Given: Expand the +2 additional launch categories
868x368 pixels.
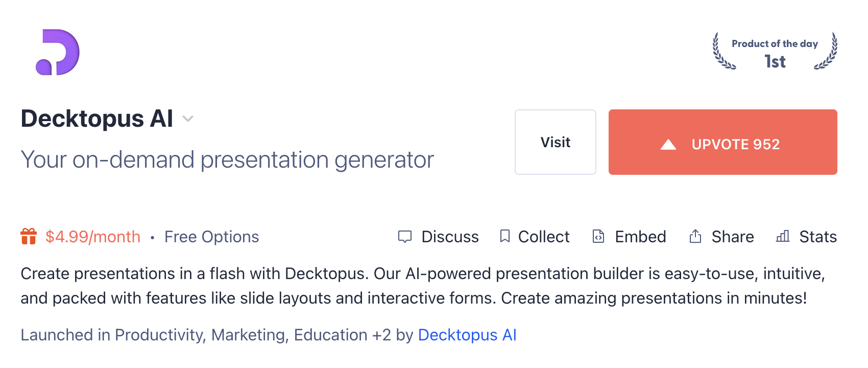Looking at the screenshot, I should [381, 335].
